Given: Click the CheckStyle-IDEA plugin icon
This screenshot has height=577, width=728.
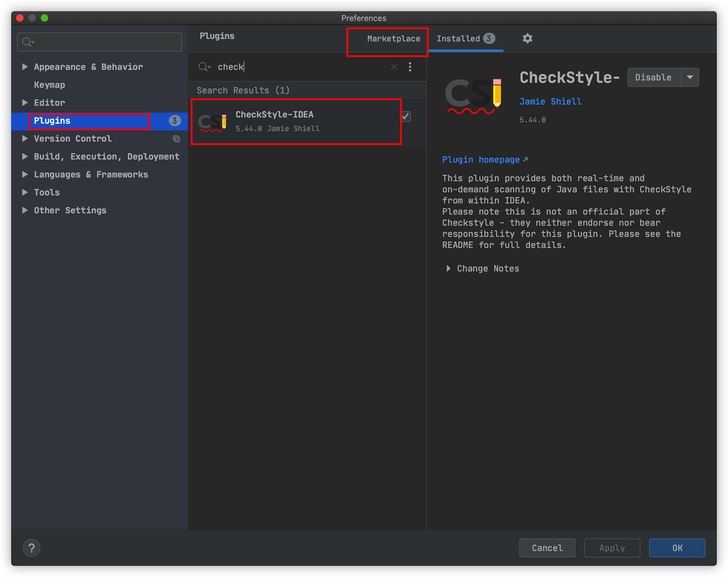Looking at the screenshot, I should [x=213, y=121].
